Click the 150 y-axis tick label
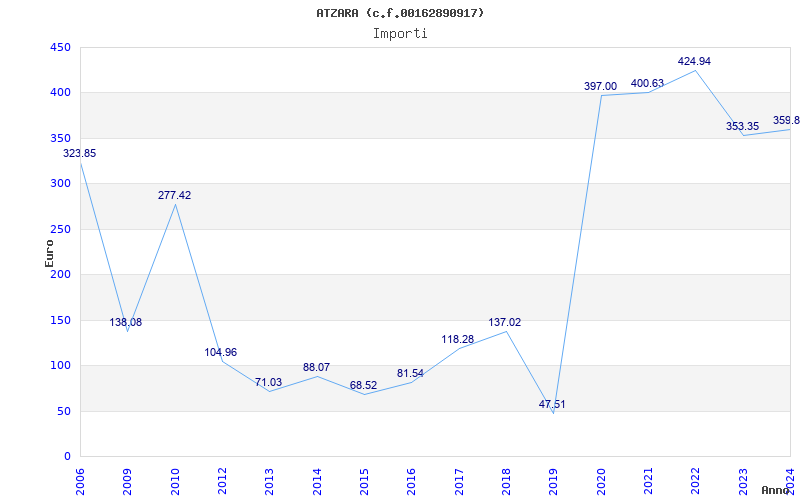 [60, 320]
